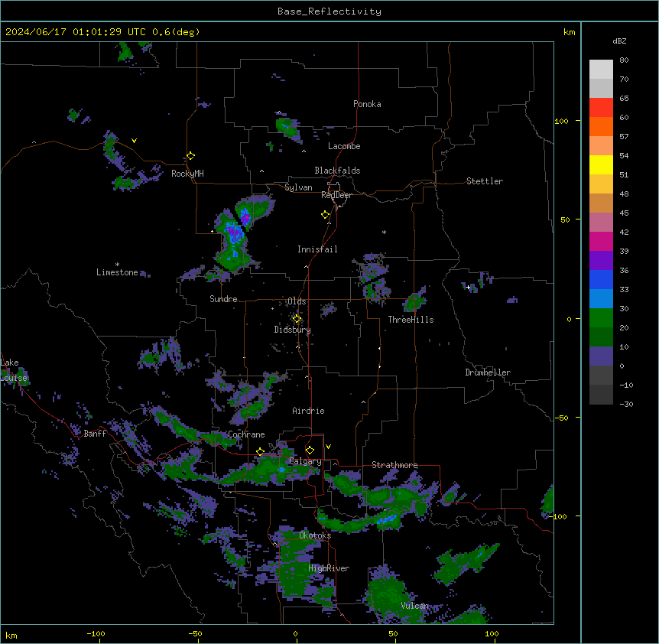The width and height of the screenshot is (659, 644).
Task: Select the bright yellow legend swatch
Action: [601, 164]
